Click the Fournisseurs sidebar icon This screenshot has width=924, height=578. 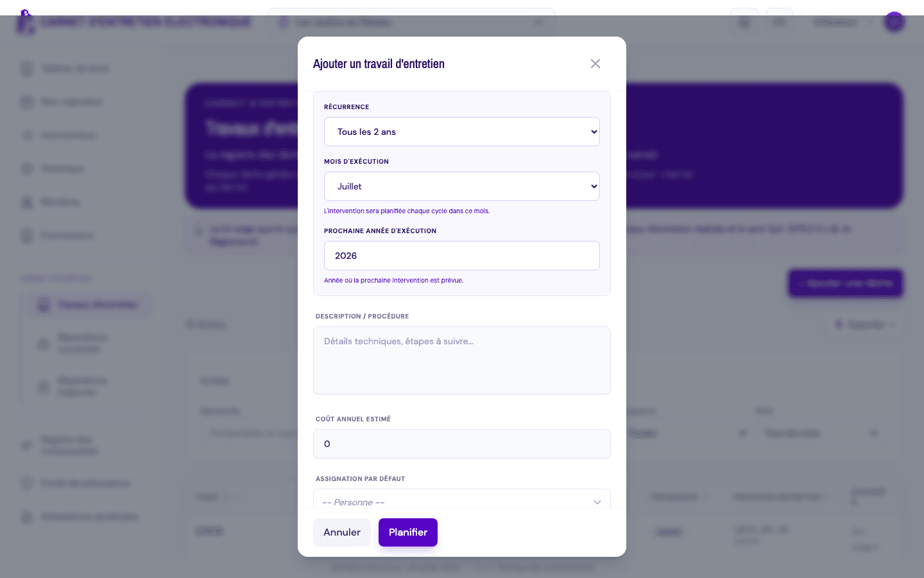click(27, 236)
